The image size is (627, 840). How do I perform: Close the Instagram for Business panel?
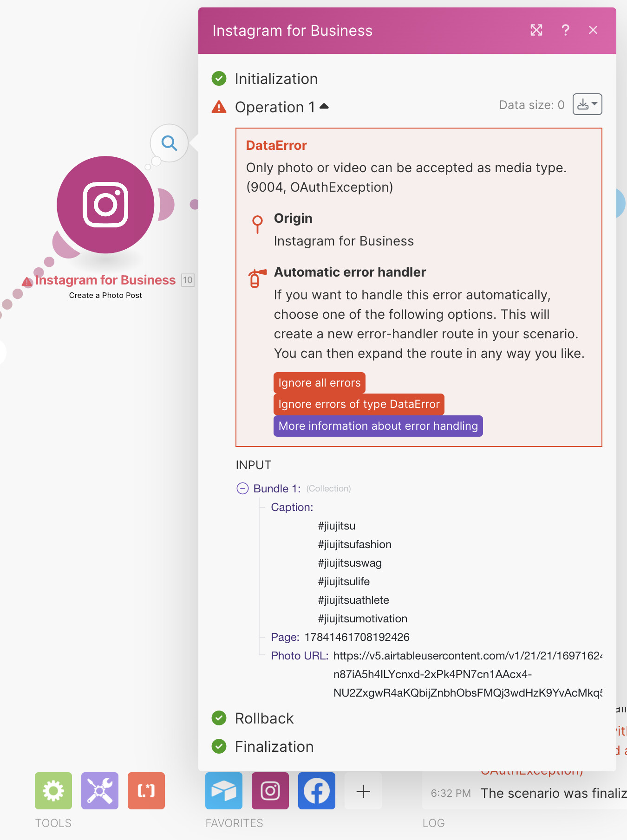point(593,30)
